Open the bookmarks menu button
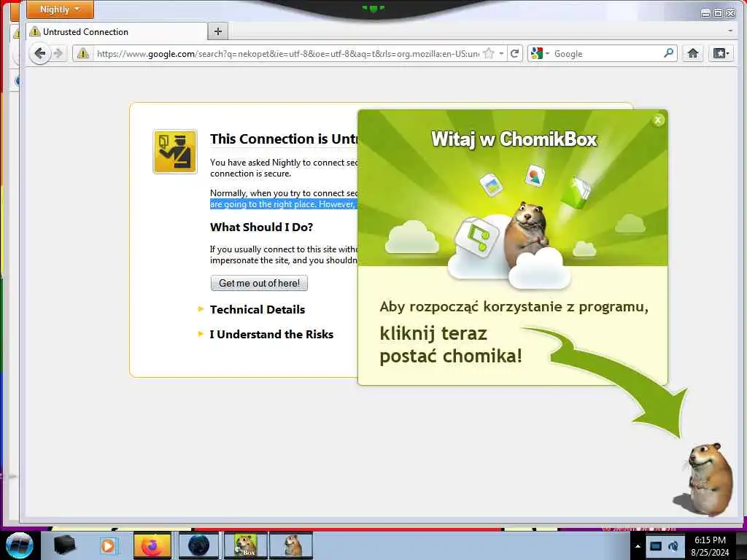The image size is (747, 560). coord(720,53)
